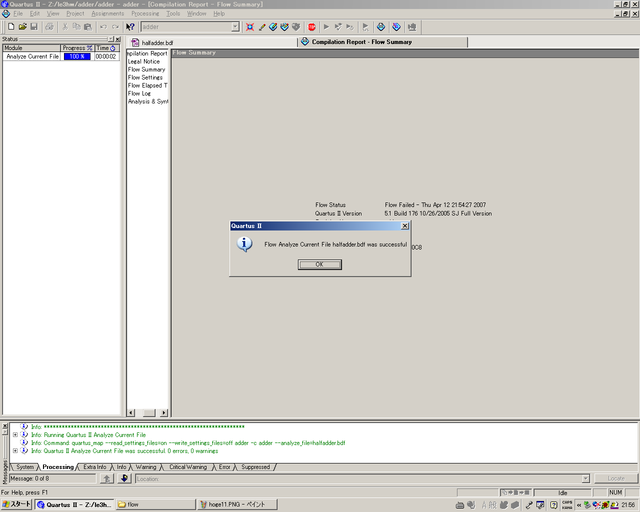This screenshot has width=640, height=512.
Task: Open the Tools menu
Action: [x=173, y=13]
